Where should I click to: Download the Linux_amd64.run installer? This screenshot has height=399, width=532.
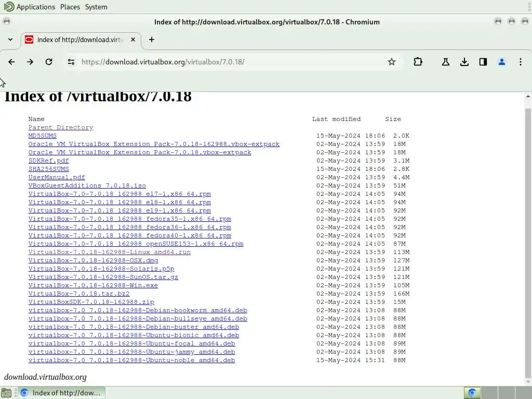click(x=109, y=252)
